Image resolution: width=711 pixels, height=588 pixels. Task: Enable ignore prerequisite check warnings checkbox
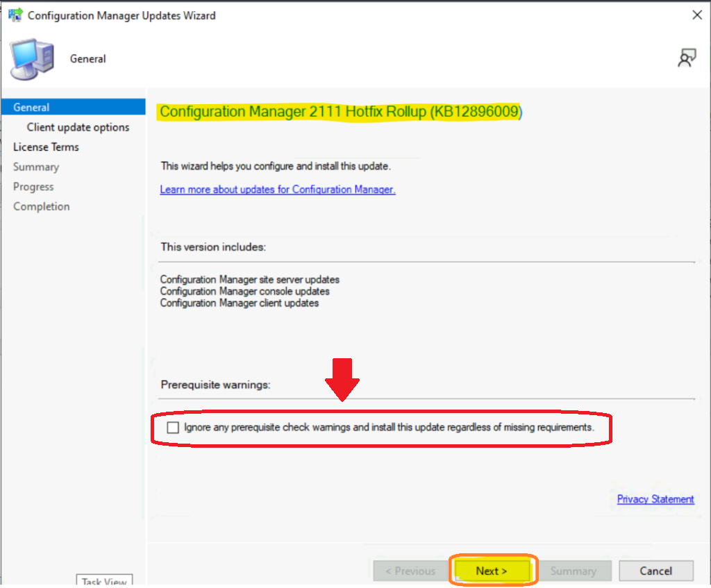173,428
